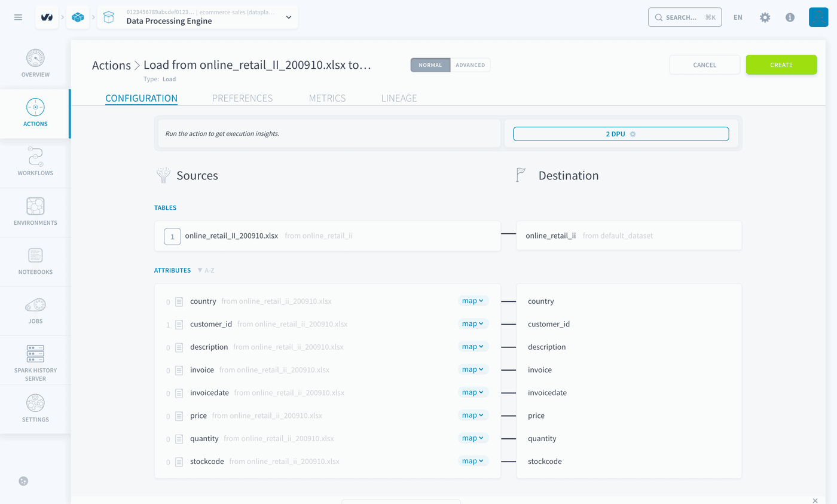The height and width of the screenshot is (504, 837).
Task: Open the Lineage tab
Action: [399, 98]
